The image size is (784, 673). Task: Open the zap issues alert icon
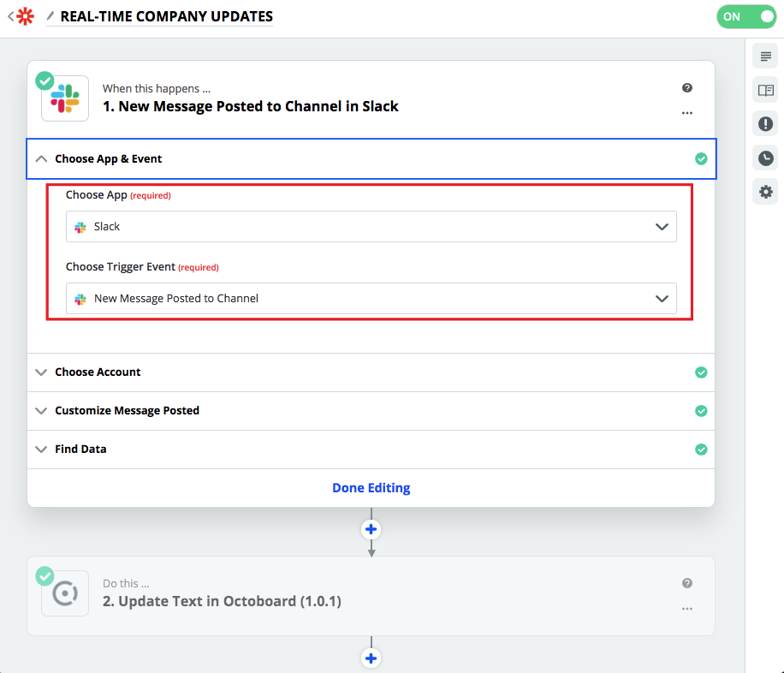click(765, 124)
